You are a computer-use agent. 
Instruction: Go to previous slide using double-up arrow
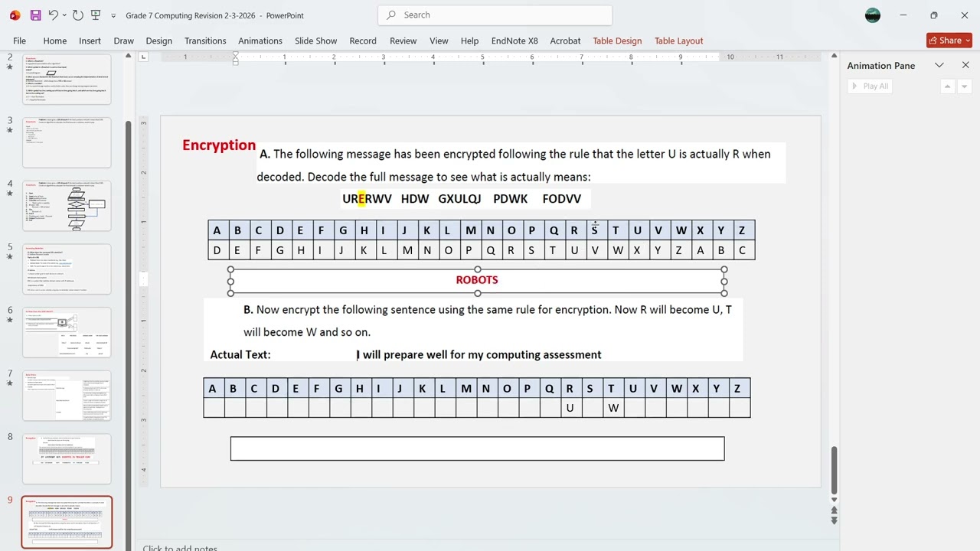(834, 510)
